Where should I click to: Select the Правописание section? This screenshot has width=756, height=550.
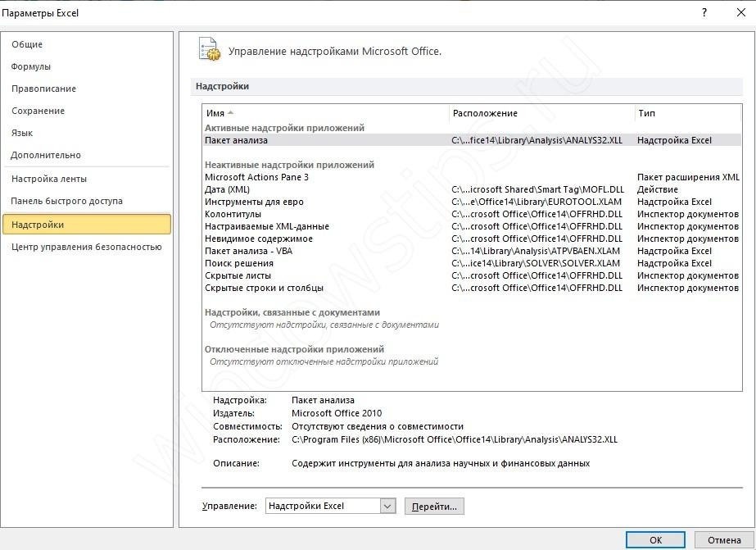tap(43, 89)
